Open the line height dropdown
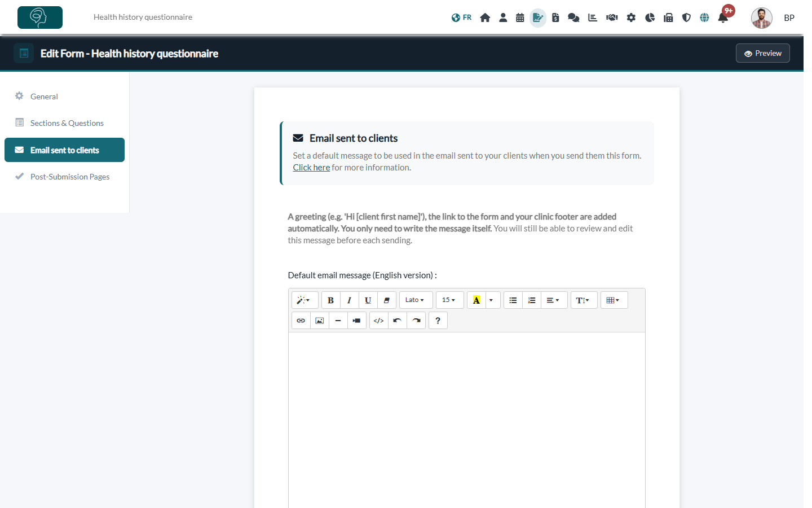The image size is (812, 508). pos(584,300)
